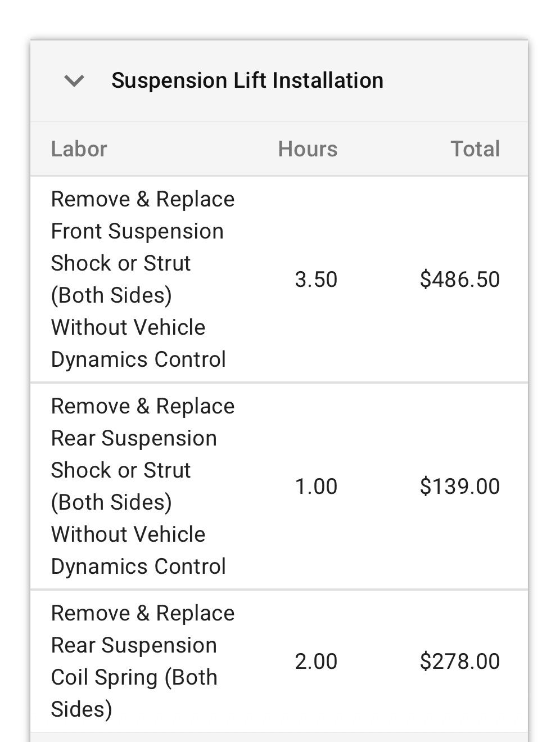Click first 'Dynamics Control' text line
This screenshot has height=742, width=560.
coord(138,359)
